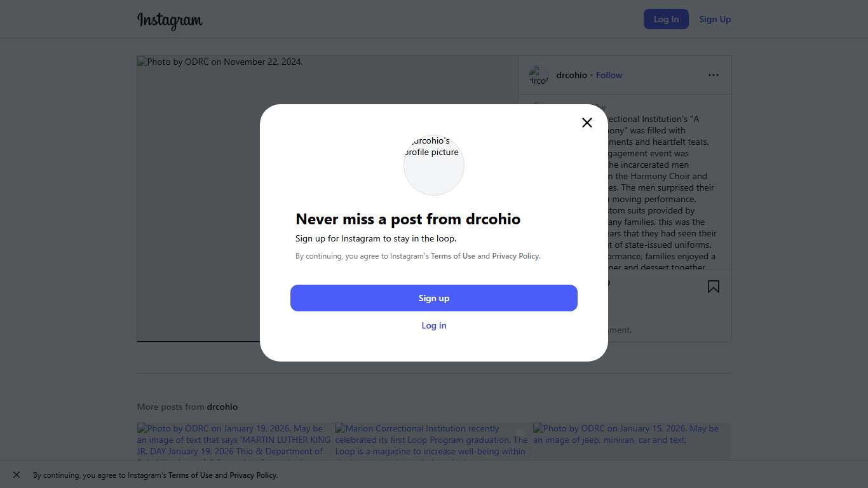Viewport: 868px width, 488px height.
Task: Close the sign-up popup dialog
Action: pos(587,123)
